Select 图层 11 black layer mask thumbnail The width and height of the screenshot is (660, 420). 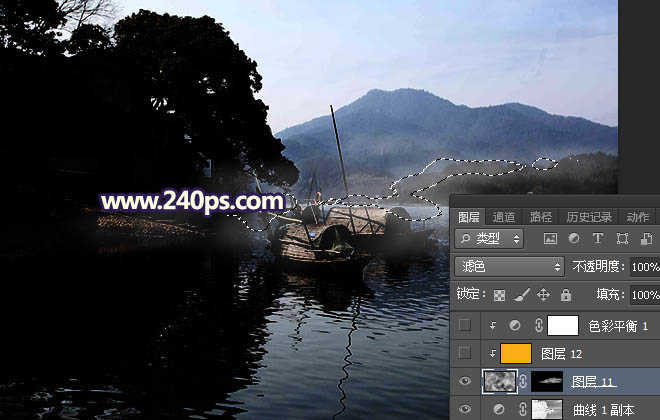click(547, 381)
